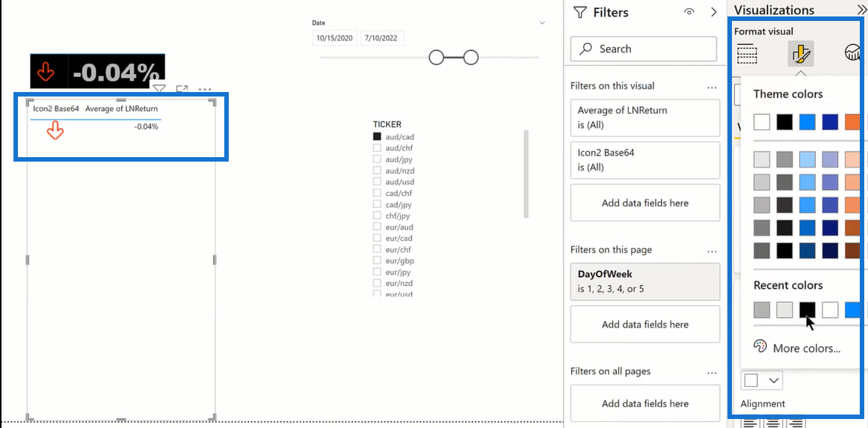
Task: Open focus mode for the selected table
Action: 182,88
